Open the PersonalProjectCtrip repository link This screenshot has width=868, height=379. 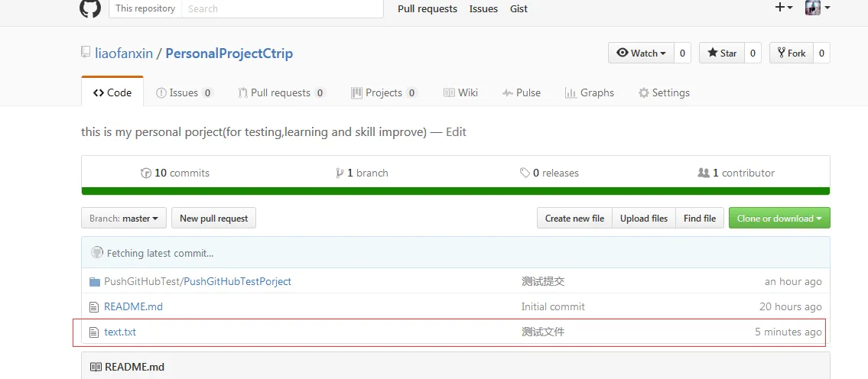(229, 53)
